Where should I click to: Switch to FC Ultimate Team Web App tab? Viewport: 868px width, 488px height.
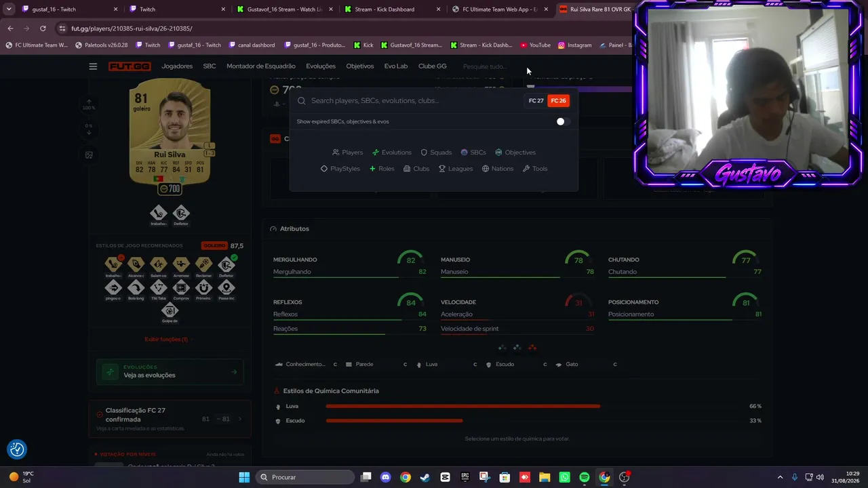click(499, 9)
